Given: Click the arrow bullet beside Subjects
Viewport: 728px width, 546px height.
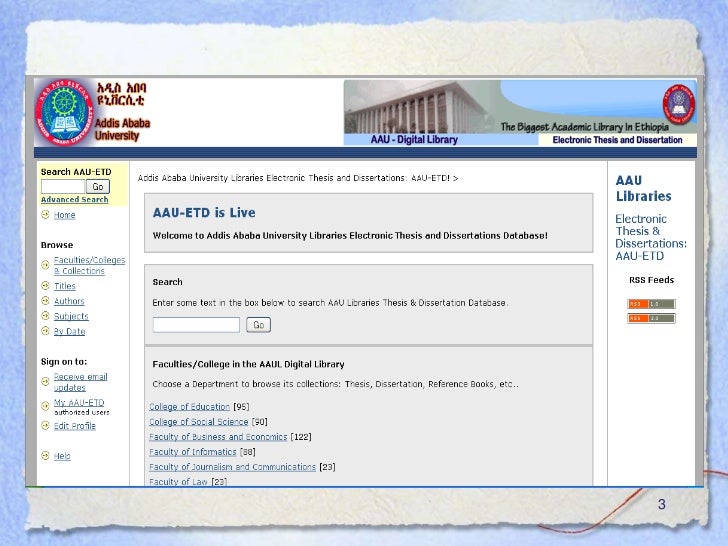Looking at the screenshot, I should point(45,316).
